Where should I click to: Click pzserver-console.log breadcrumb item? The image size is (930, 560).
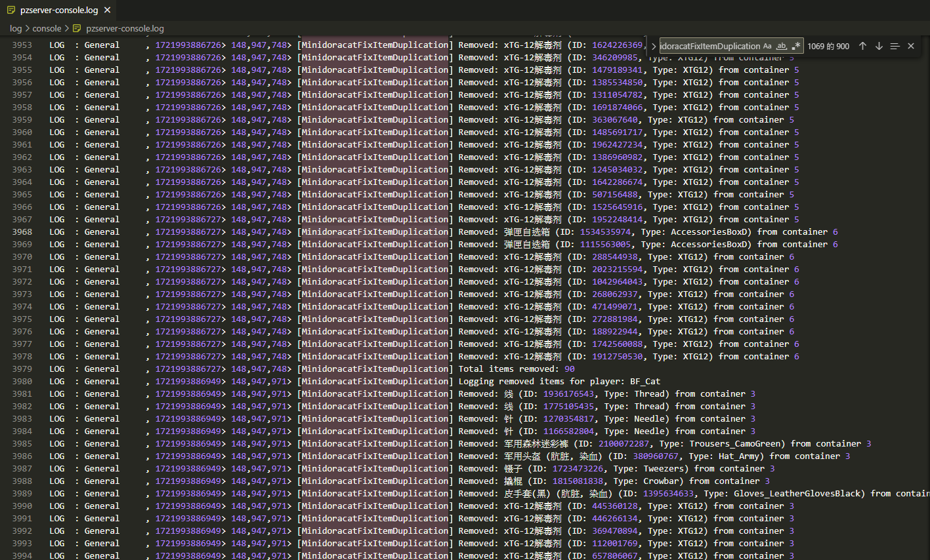(125, 28)
